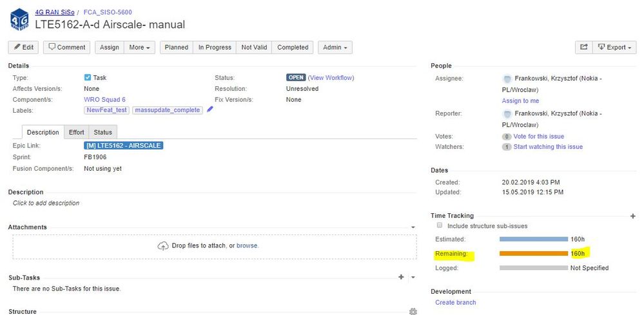The width and height of the screenshot is (644, 315).
Task: Click the Created date 20.02.2019 4:03 PM
Action: pos(531,182)
